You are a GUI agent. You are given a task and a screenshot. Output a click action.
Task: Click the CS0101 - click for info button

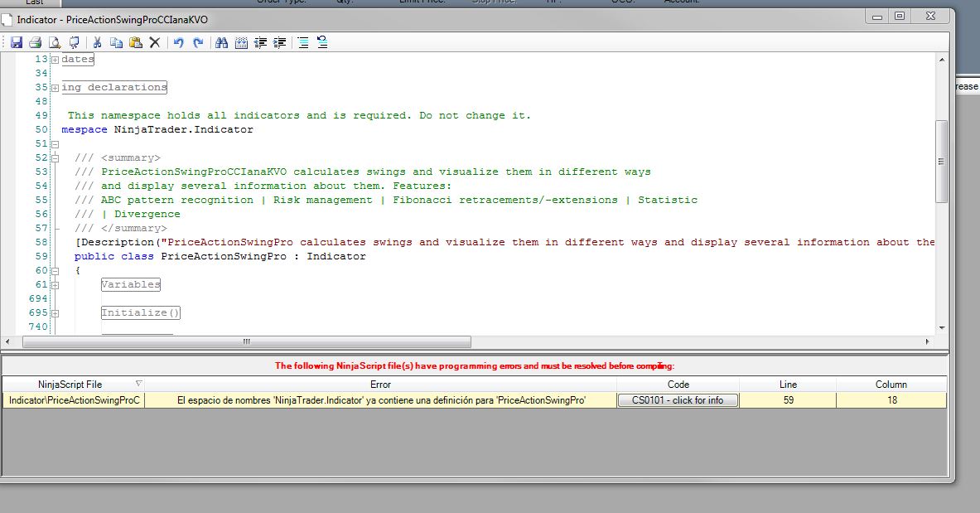(678, 400)
